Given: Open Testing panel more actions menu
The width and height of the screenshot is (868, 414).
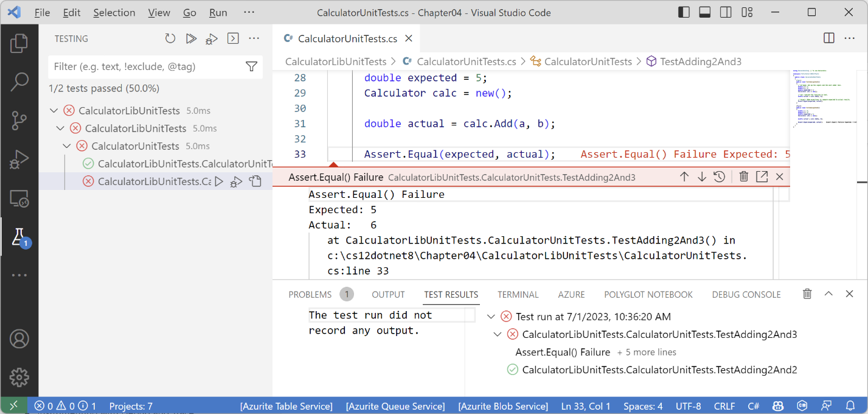Looking at the screenshot, I should point(254,39).
